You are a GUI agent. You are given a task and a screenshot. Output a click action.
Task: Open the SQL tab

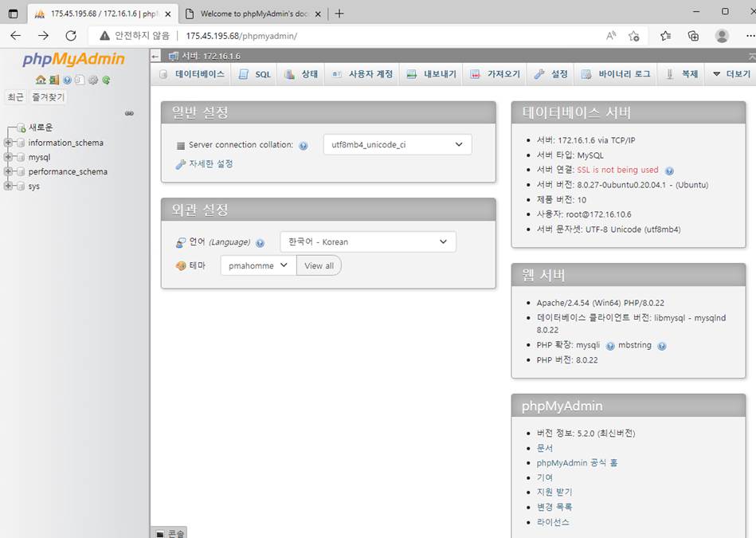[256, 74]
